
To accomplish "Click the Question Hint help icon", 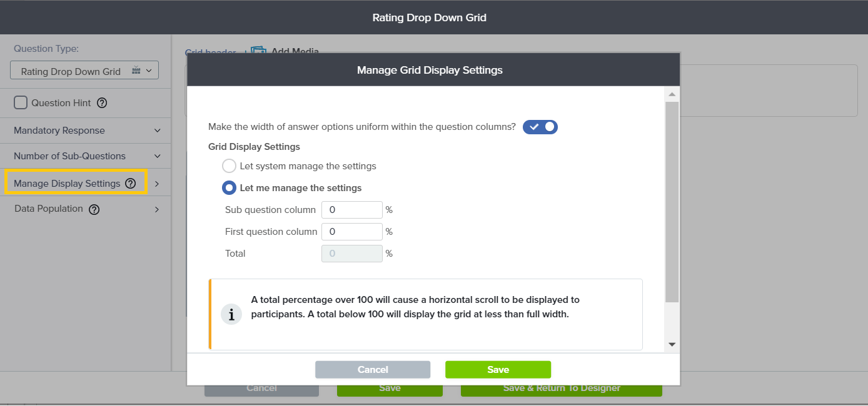I will click(x=102, y=103).
